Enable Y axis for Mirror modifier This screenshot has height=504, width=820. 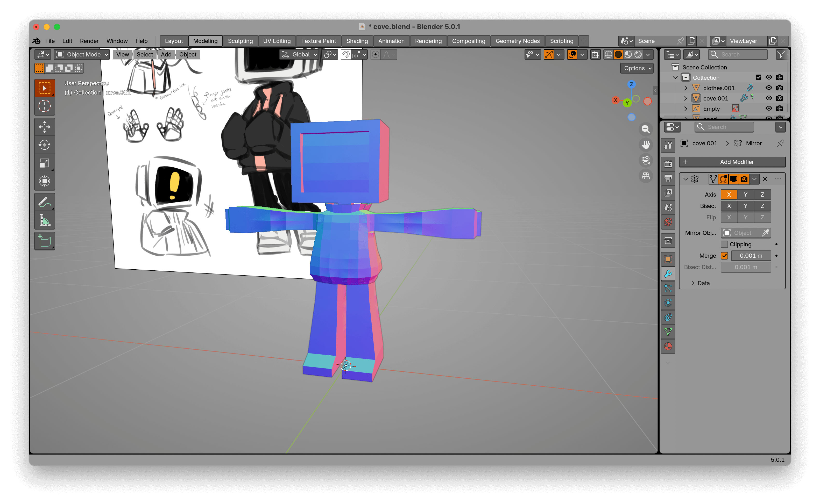point(745,195)
